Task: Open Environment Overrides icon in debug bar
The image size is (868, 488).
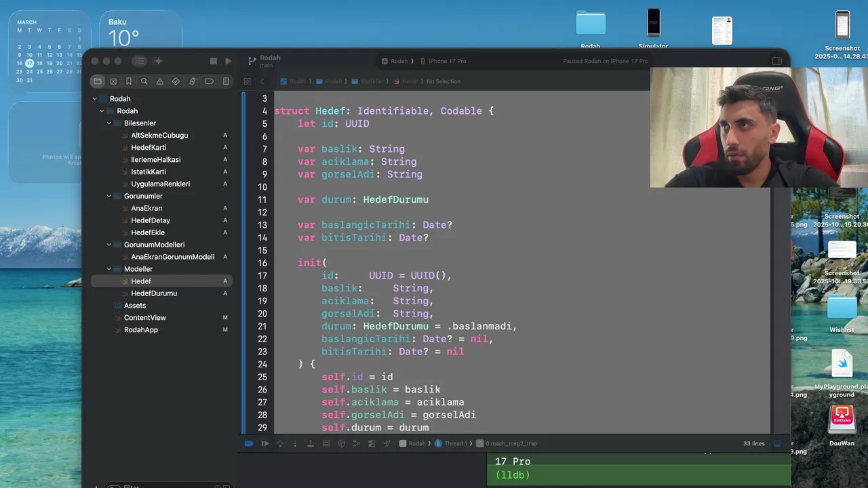Action: click(372, 443)
